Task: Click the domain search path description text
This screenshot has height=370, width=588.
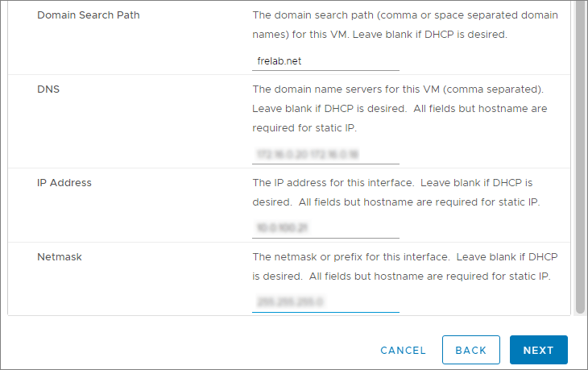Action: point(416,15)
